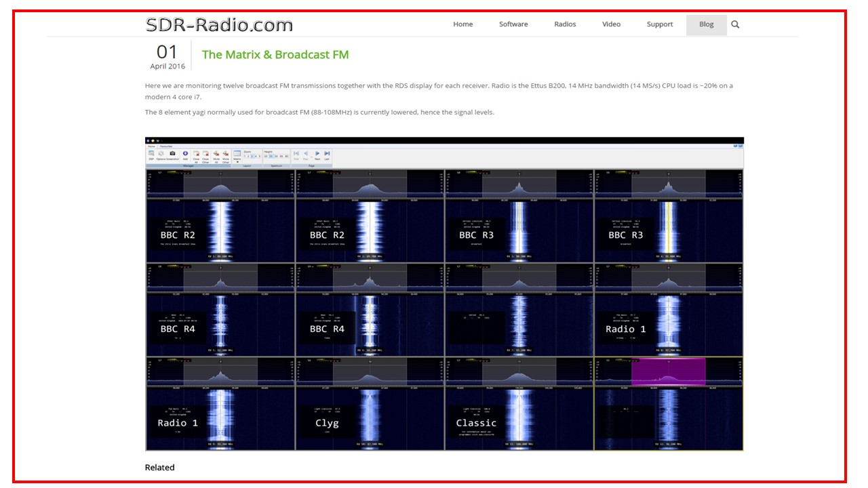Select the Favourites ribbon tab
The height and width of the screenshot is (488, 868).
pos(166,146)
